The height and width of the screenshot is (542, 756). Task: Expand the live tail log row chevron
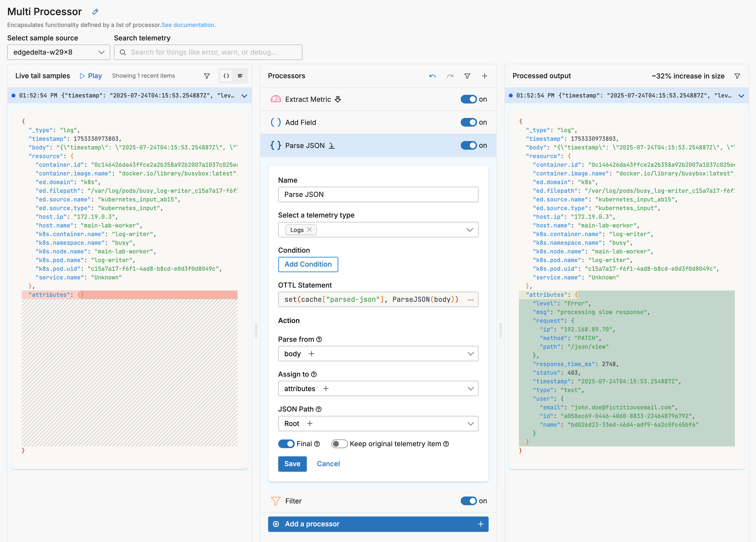click(244, 96)
